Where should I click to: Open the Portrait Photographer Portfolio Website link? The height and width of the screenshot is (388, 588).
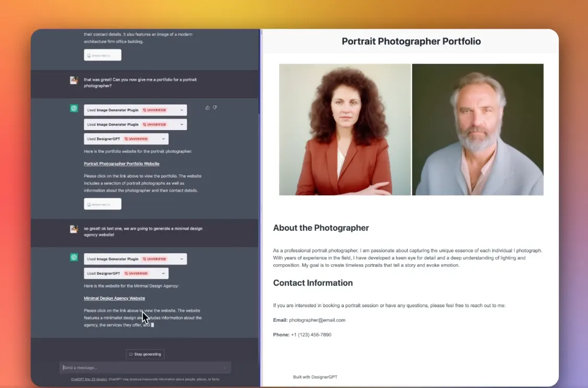point(122,164)
